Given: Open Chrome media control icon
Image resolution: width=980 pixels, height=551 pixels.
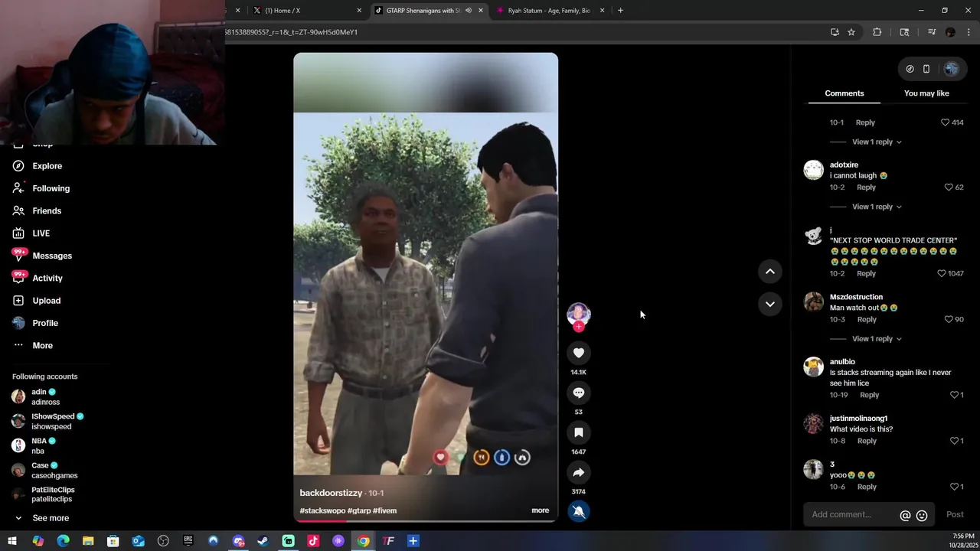Looking at the screenshot, I should click(932, 32).
